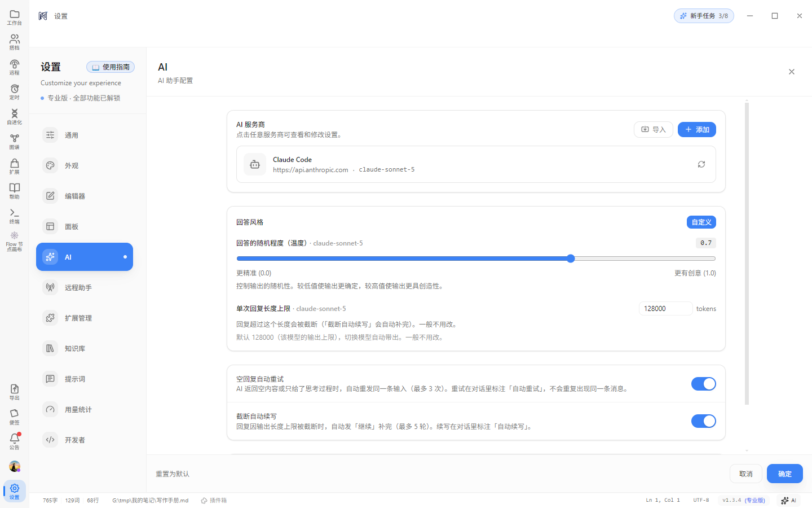This screenshot has width=812, height=508.
Task: Click the user avatar in left rail
Action: click(x=15, y=466)
